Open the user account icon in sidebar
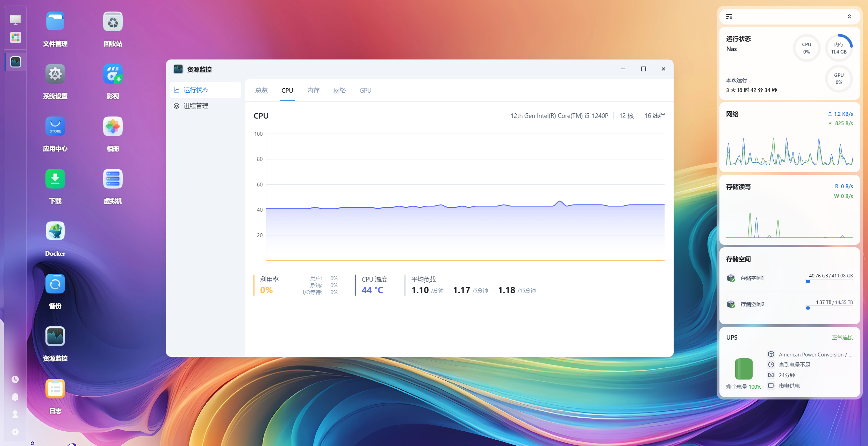 point(15,414)
